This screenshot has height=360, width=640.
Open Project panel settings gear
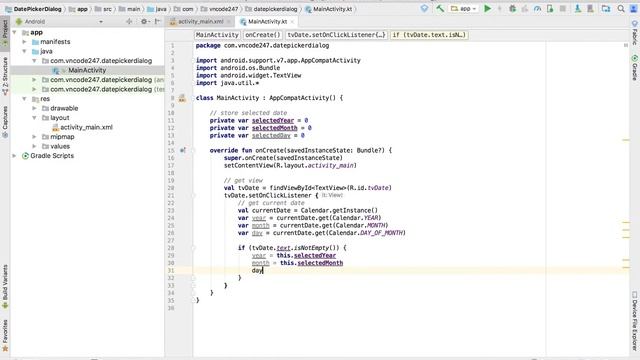144,22
